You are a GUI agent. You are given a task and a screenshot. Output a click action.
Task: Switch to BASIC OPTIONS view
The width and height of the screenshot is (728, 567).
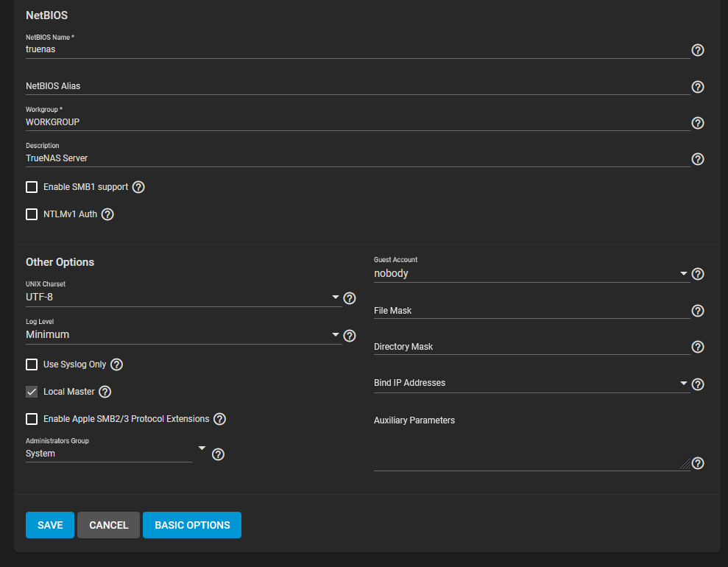[192, 525]
